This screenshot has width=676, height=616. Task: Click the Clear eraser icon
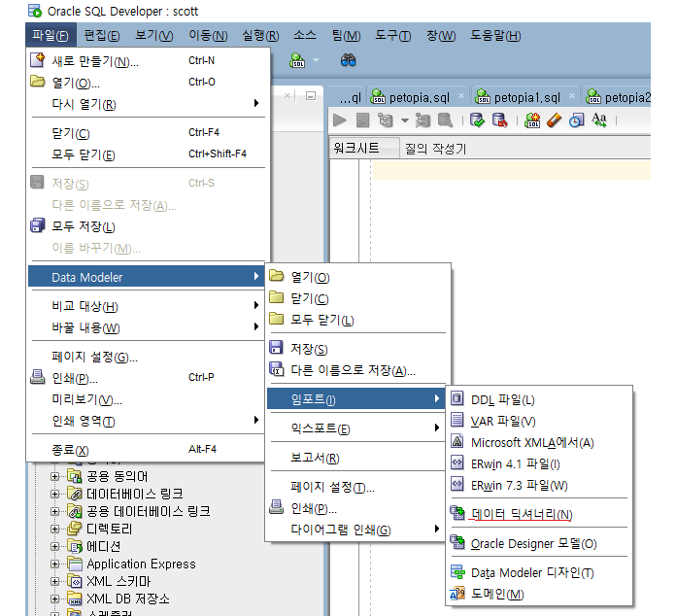[x=555, y=120]
